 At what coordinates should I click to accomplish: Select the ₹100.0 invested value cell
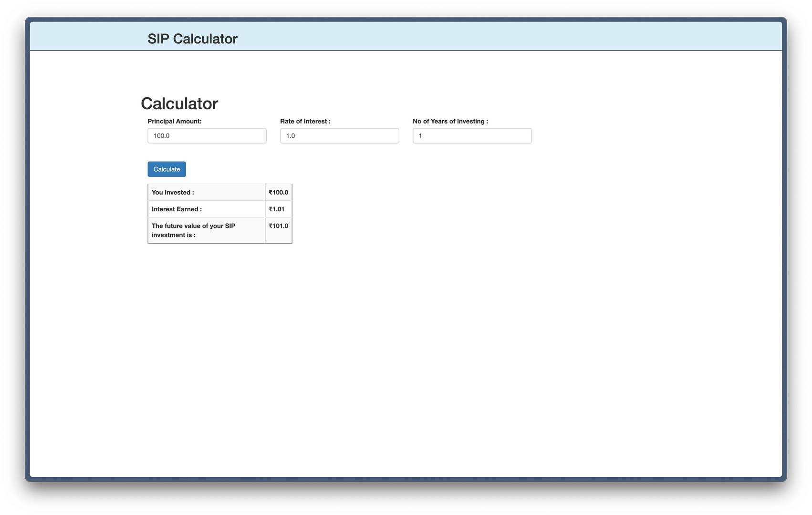279,192
